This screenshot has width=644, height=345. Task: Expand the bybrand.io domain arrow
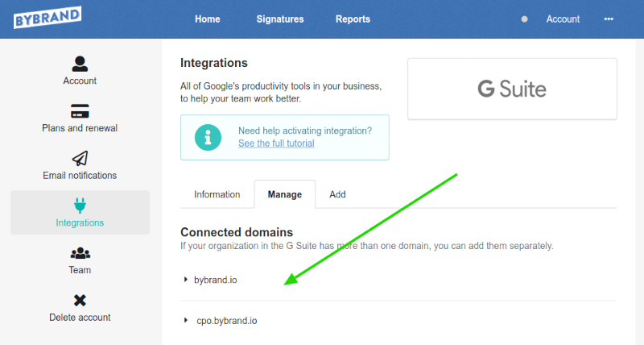click(186, 280)
